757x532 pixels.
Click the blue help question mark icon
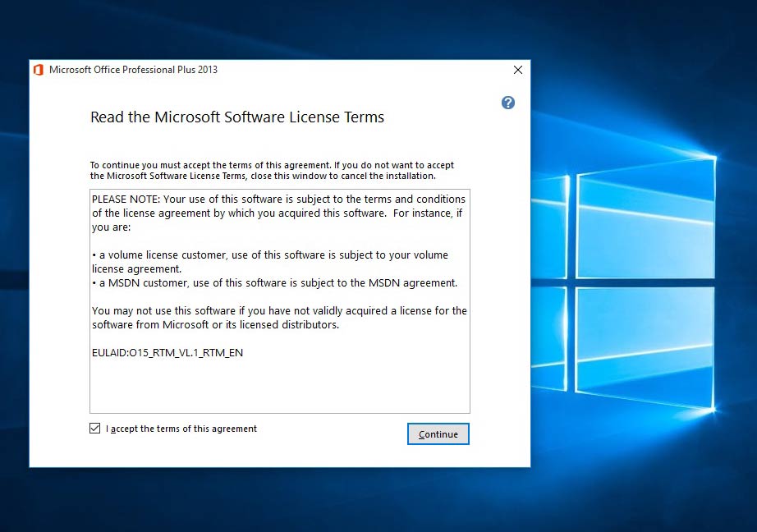pyautogui.click(x=508, y=103)
